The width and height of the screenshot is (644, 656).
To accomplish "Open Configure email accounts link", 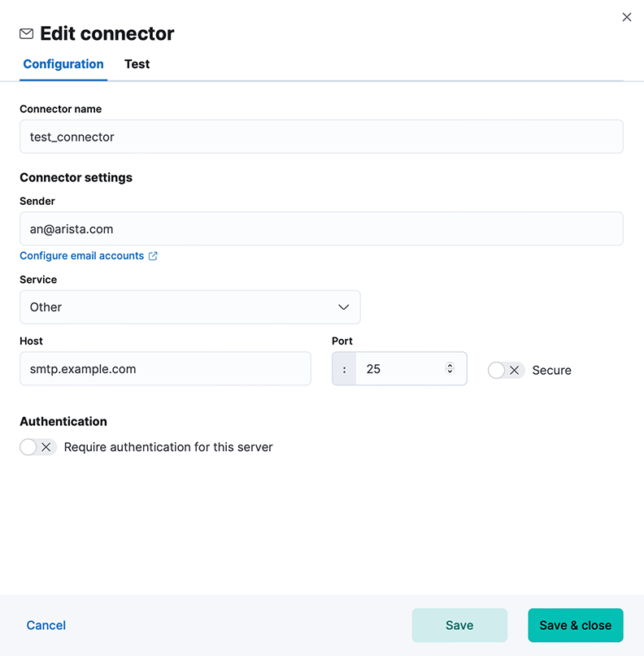I will pos(81,255).
